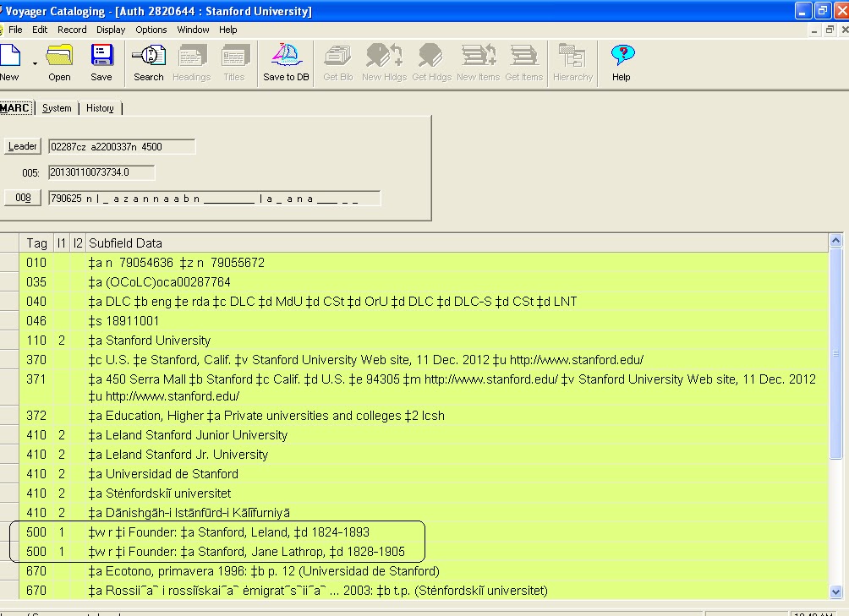Select the 370 field with U.S. Stanford, Calif.
This screenshot has width=849, height=616.
pyautogui.click(x=457, y=360)
